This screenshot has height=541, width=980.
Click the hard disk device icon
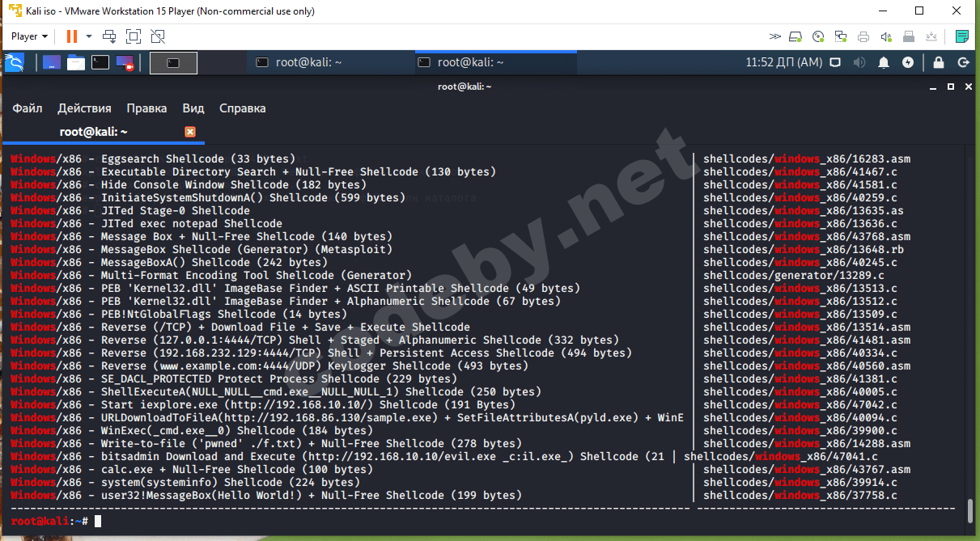(796, 36)
